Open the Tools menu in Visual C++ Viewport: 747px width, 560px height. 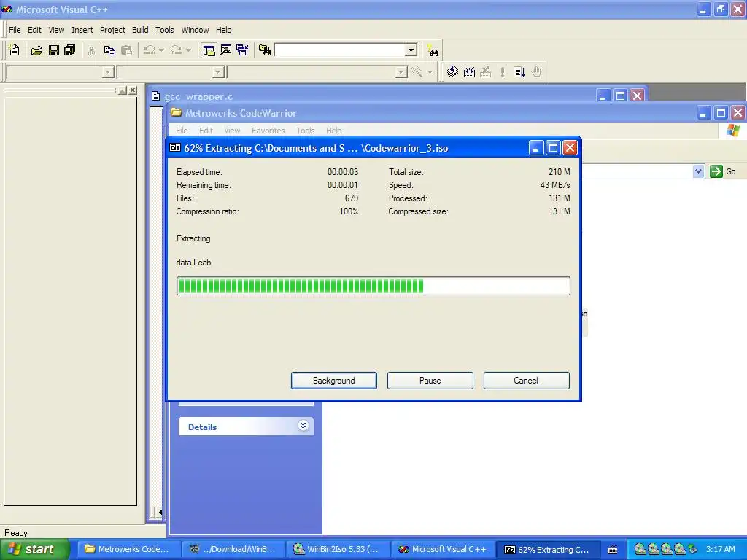point(165,30)
